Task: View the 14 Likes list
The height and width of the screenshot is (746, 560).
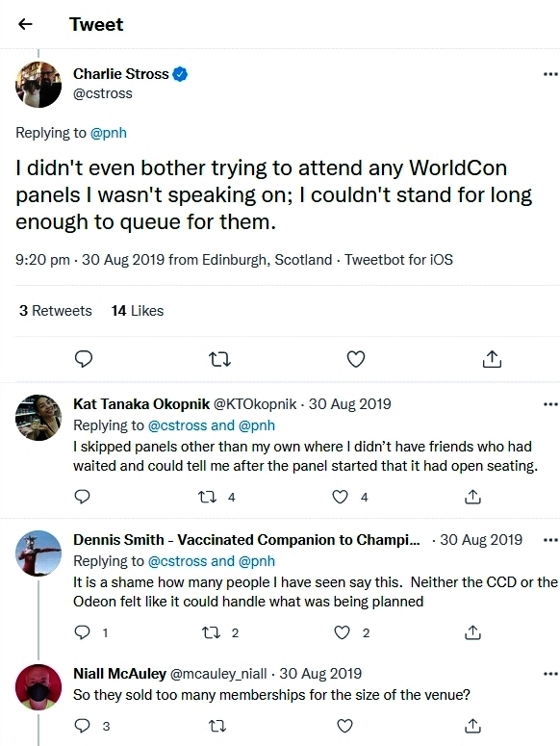Action: click(x=138, y=311)
